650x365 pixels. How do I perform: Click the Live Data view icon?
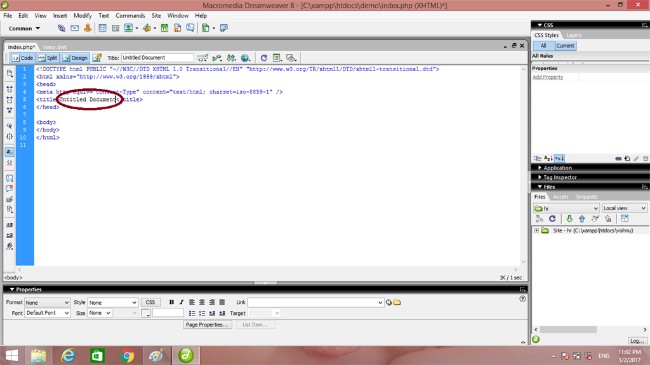point(97,58)
